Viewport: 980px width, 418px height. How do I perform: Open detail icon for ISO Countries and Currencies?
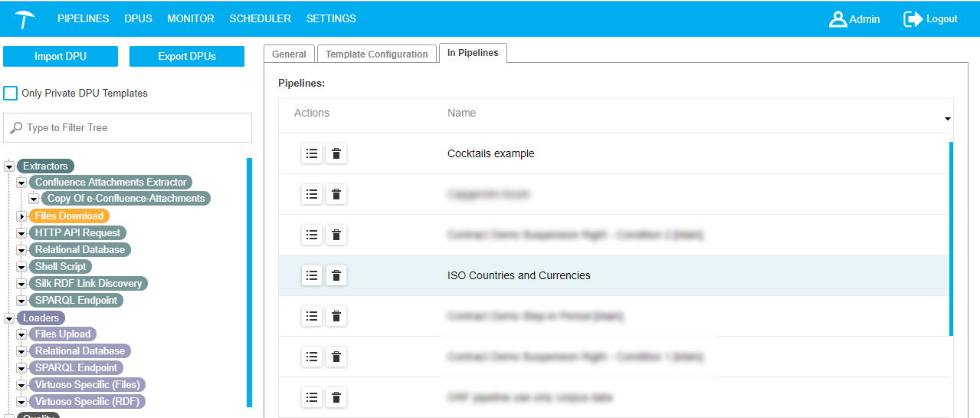pos(311,275)
